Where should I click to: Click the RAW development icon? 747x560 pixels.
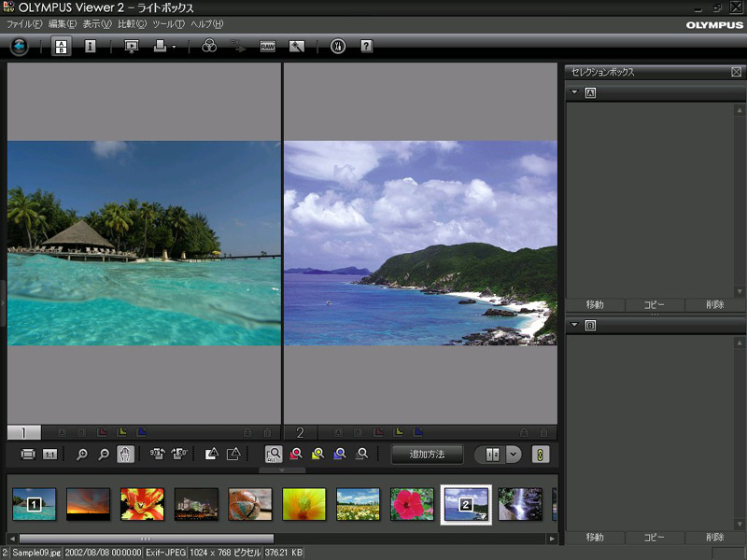point(268,46)
